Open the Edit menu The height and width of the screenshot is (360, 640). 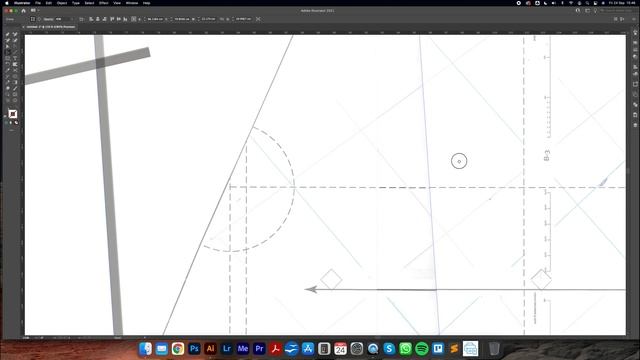click(x=49, y=3)
